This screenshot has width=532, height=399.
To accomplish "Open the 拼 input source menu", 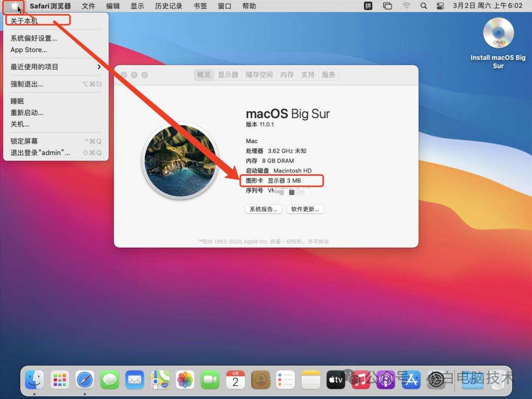I will (367, 6).
